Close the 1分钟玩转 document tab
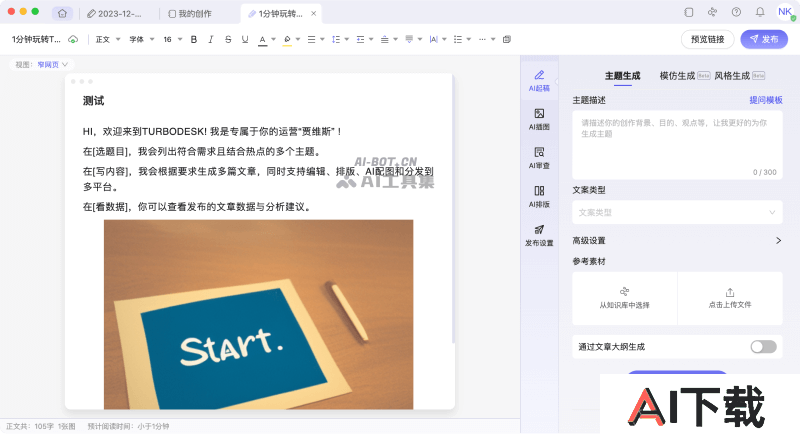 click(x=313, y=14)
